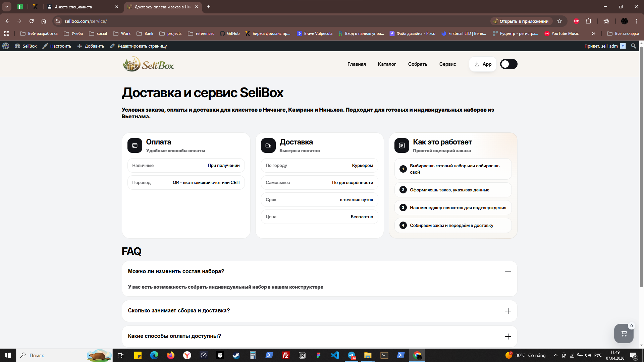
Task: Open Telegram from the taskbar
Action: (352, 355)
